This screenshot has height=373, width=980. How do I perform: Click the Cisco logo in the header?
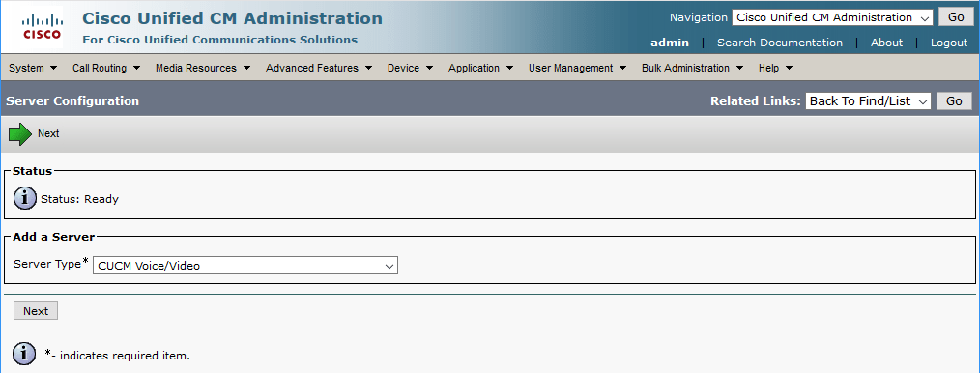pyautogui.click(x=43, y=27)
